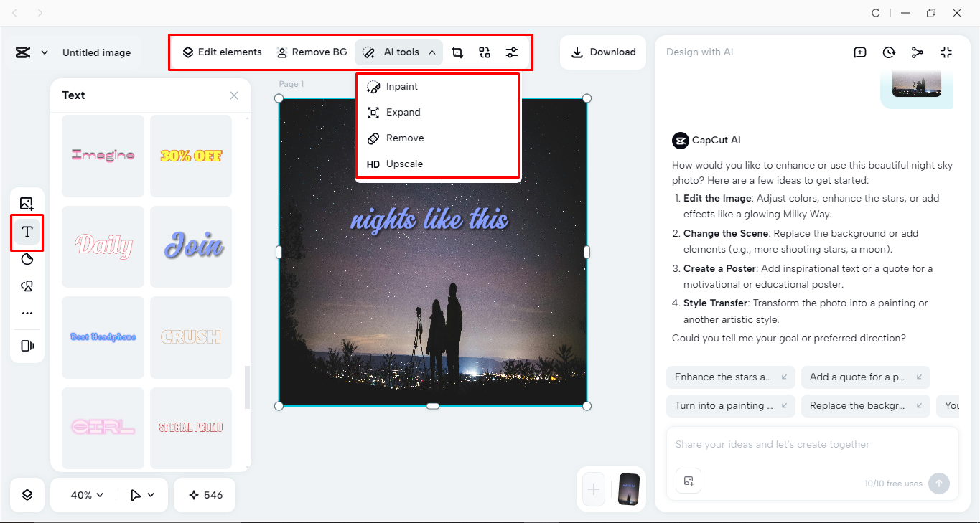Open the 40% zoom dropdown
Image resolution: width=980 pixels, height=523 pixels.
pos(87,495)
